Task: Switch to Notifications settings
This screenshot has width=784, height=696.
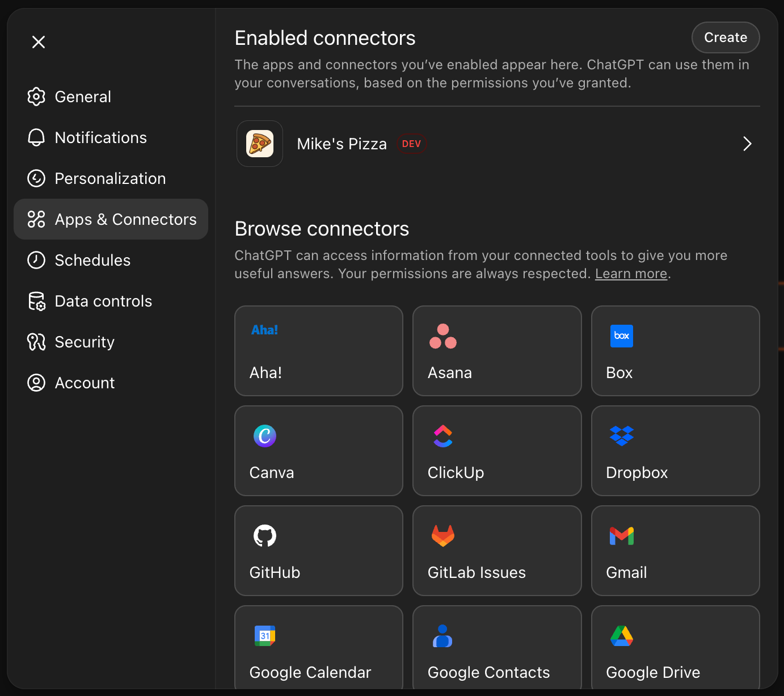Action: pyautogui.click(x=100, y=138)
